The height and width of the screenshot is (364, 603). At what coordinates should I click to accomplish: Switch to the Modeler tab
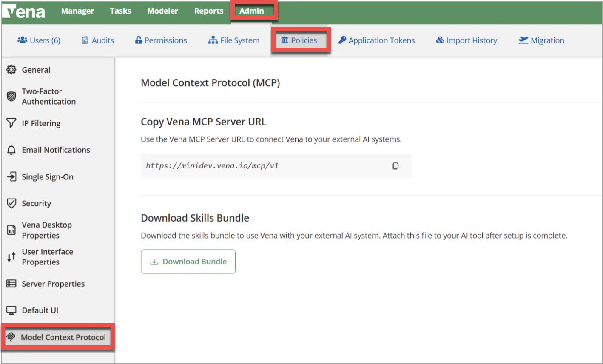(162, 11)
